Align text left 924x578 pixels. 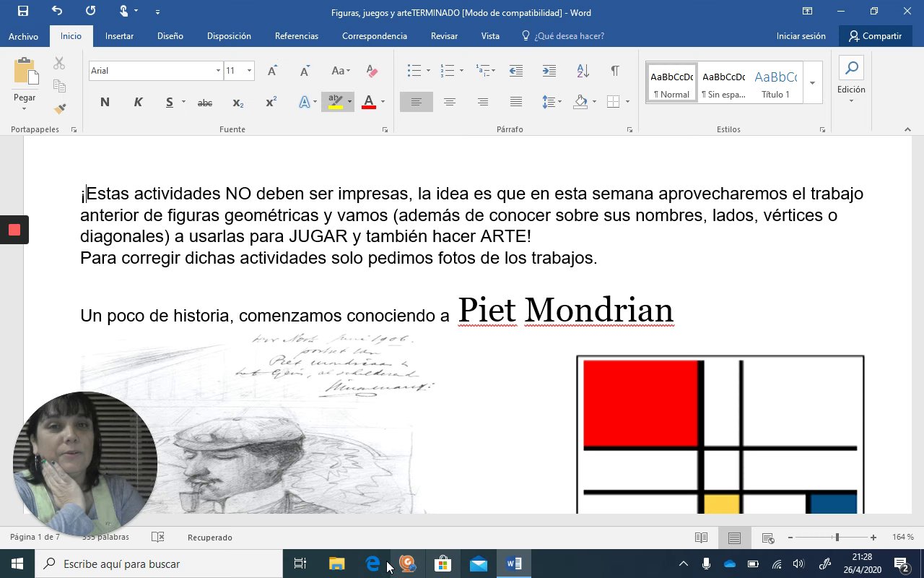point(417,102)
